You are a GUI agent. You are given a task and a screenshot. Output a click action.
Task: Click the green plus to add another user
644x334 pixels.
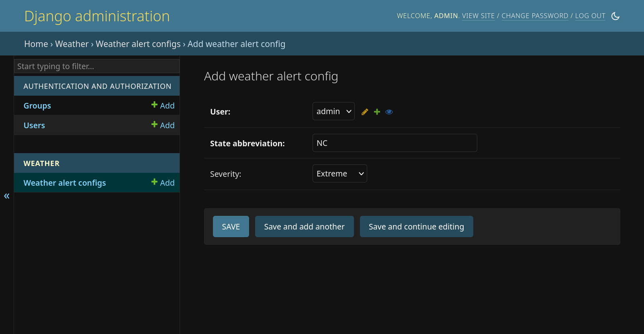(377, 112)
